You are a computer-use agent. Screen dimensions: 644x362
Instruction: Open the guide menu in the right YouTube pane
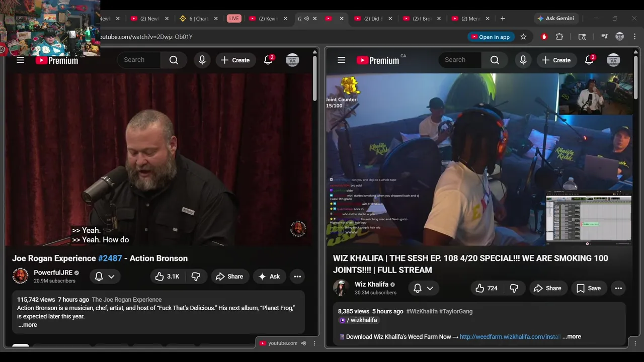click(x=341, y=60)
